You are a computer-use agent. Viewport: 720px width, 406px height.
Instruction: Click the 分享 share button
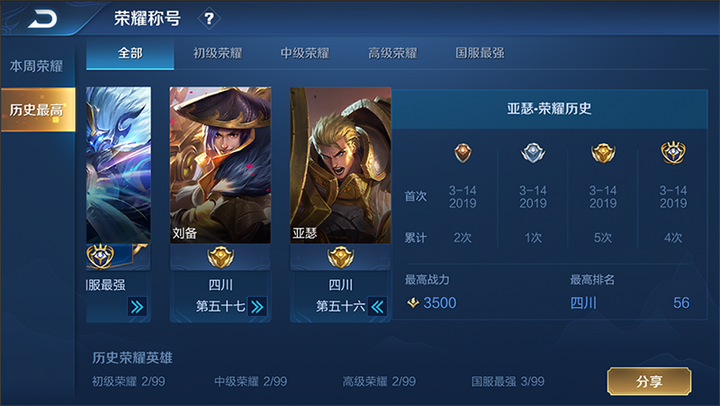click(x=649, y=381)
